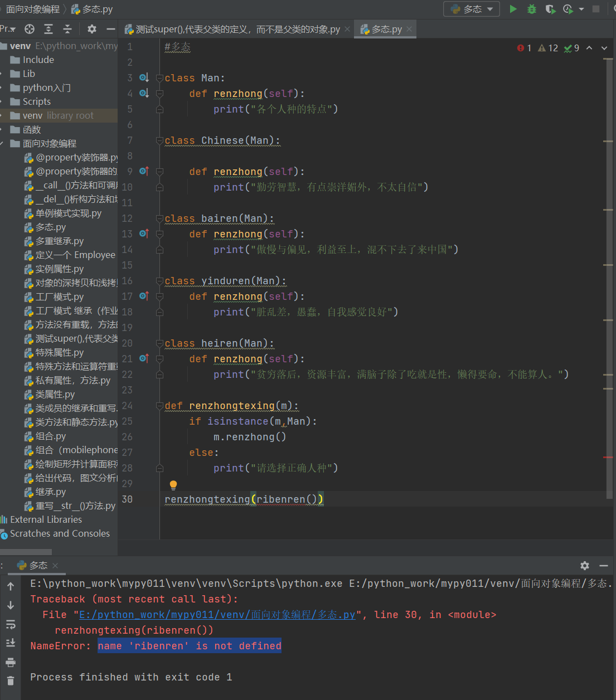Collapse the class heiren fold marker on line 20
The width and height of the screenshot is (616, 700).
[159, 343]
